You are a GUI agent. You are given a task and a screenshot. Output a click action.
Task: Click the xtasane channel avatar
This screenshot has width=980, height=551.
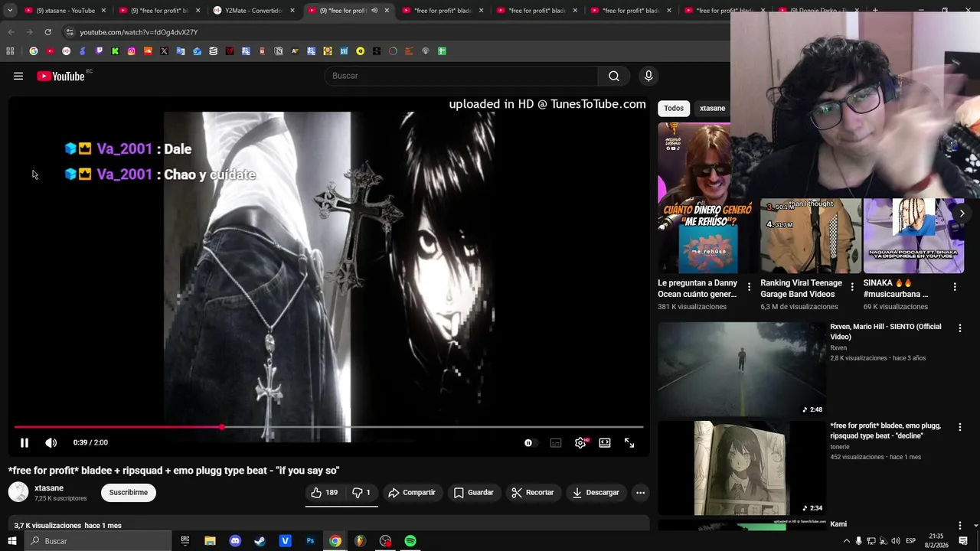click(x=18, y=492)
